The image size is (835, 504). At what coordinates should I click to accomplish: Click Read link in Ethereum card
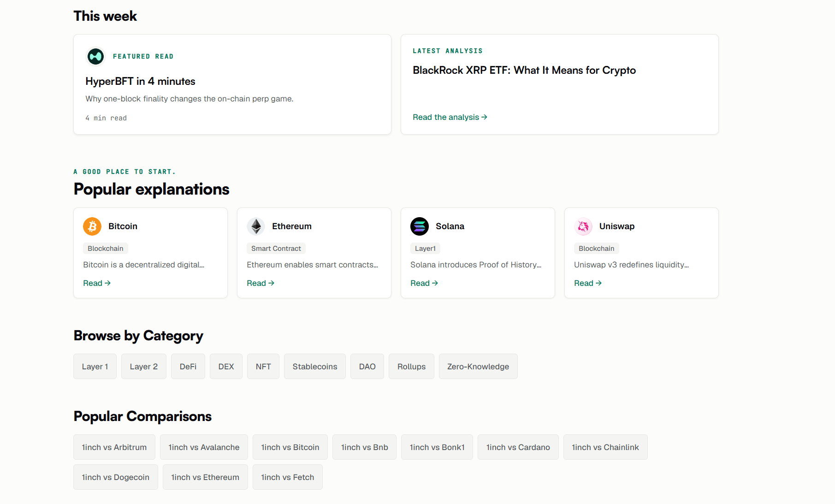(261, 283)
